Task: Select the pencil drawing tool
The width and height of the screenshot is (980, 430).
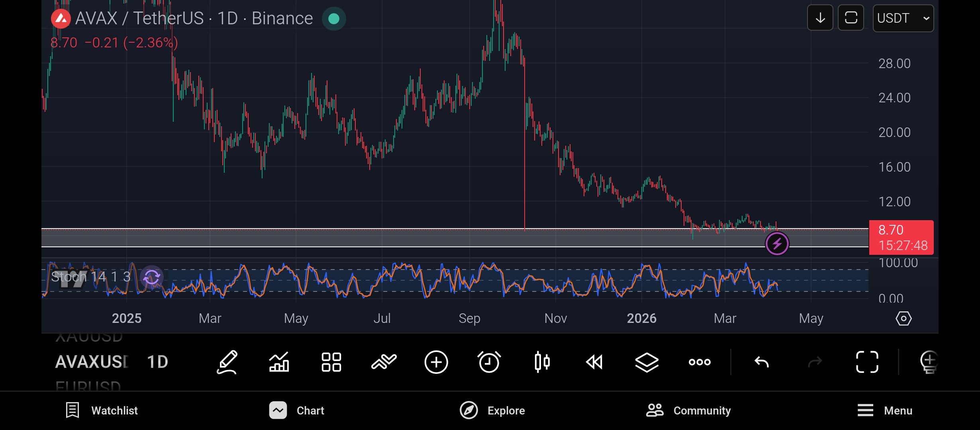Action: click(x=227, y=362)
